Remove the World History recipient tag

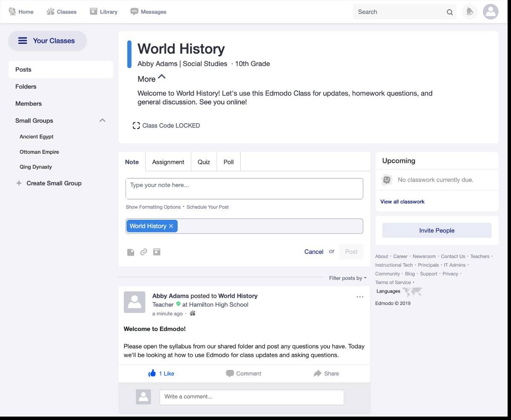[171, 226]
